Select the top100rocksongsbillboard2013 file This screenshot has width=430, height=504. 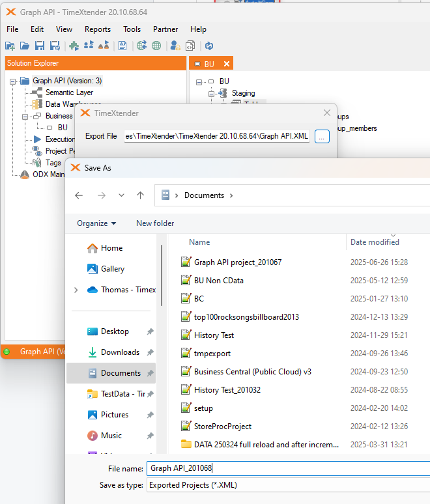246,317
